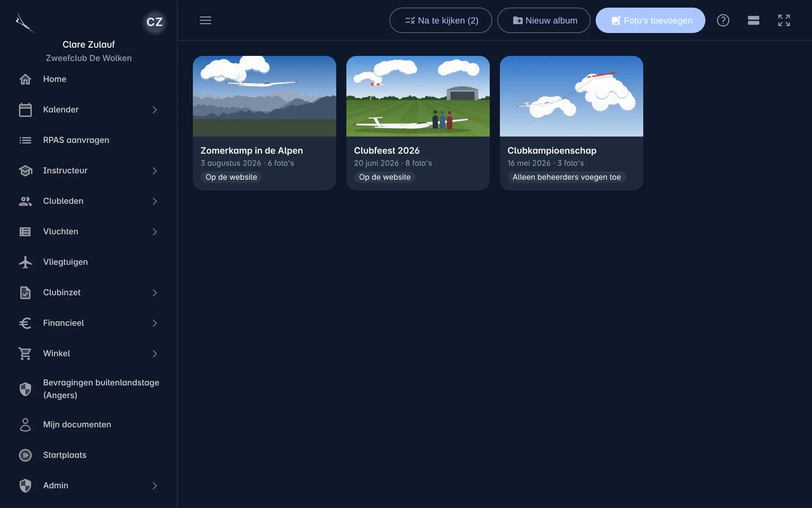Open Clubkampioenschap album thumbnail
This screenshot has height=508, width=812.
(x=572, y=97)
